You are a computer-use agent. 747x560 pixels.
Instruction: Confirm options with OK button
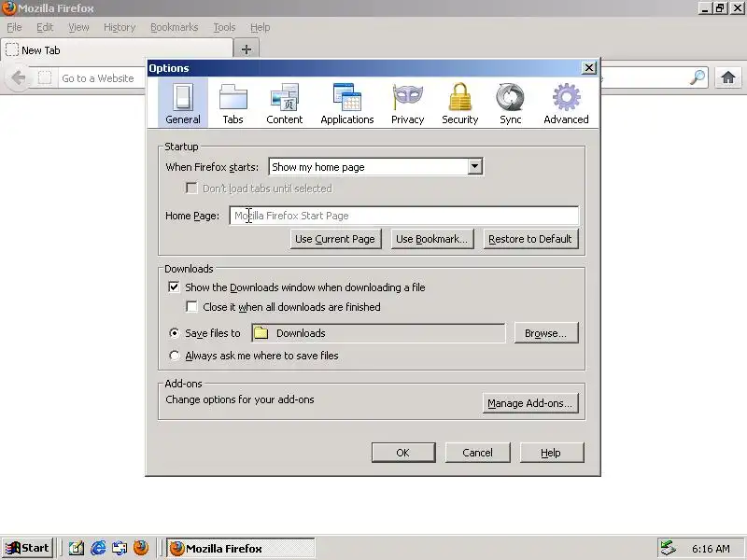pyautogui.click(x=403, y=453)
